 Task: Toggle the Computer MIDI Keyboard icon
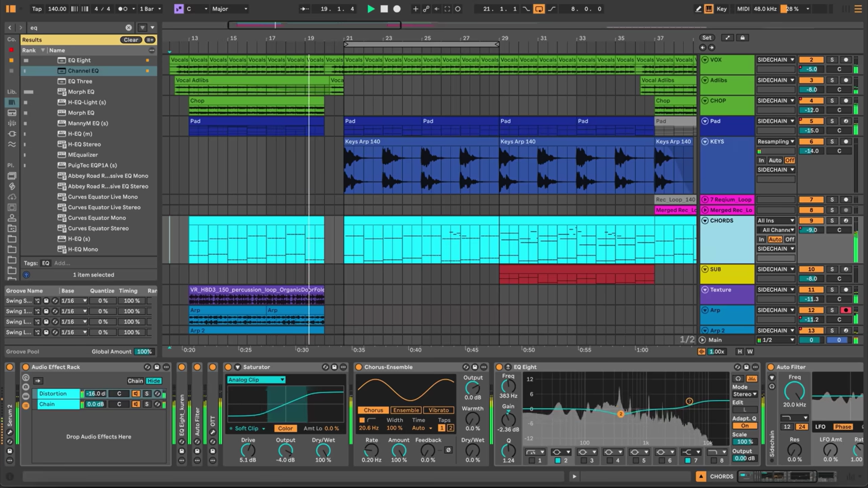[x=709, y=9]
